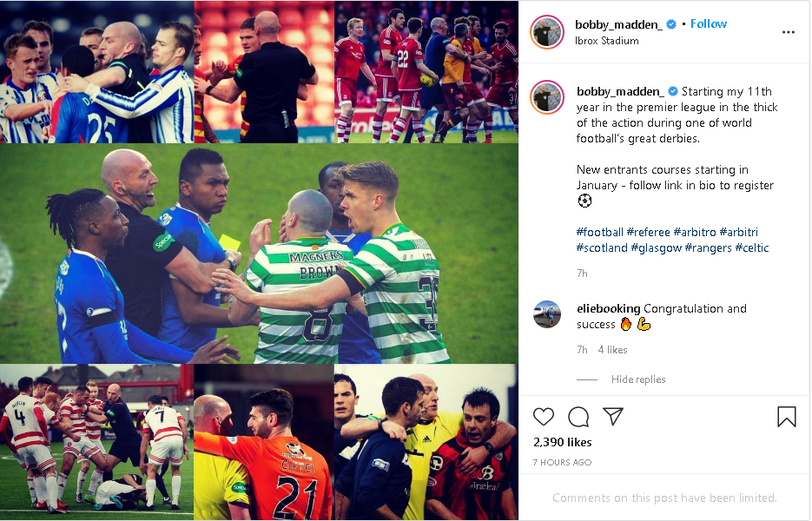
Task: Open comments with the speech bubble icon
Action: pyautogui.click(x=578, y=417)
